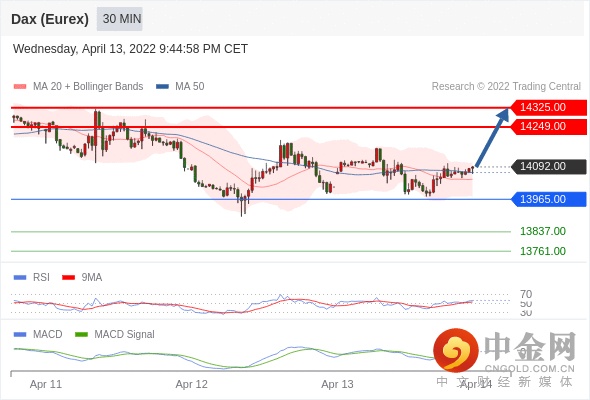Click the 13837.00 support level label
The width and height of the screenshot is (590, 400).
(543, 231)
